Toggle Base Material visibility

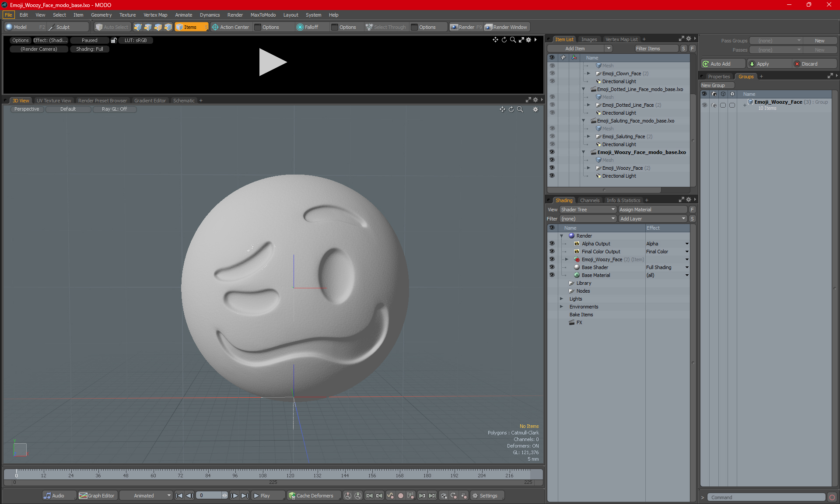552,275
